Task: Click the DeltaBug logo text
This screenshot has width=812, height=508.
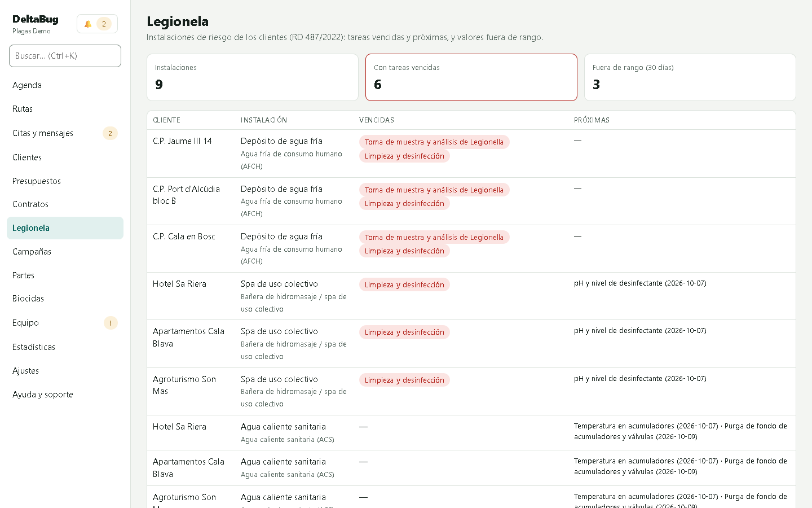Action: pyautogui.click(x=36, y=19)
